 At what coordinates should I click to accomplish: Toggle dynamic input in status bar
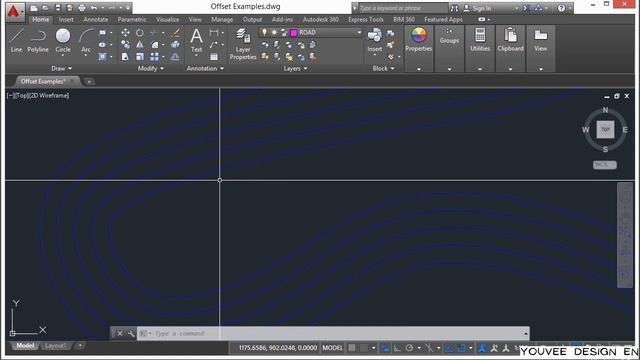(x=385, y=348)
